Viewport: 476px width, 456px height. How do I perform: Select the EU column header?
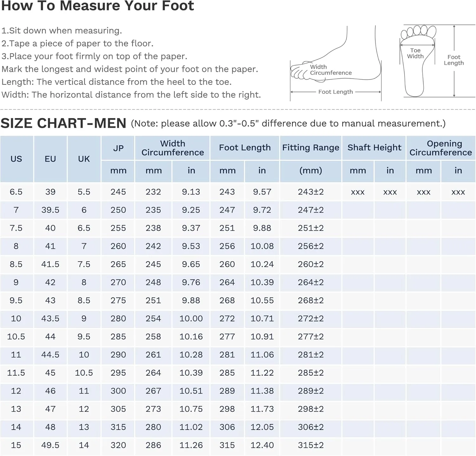50,159
